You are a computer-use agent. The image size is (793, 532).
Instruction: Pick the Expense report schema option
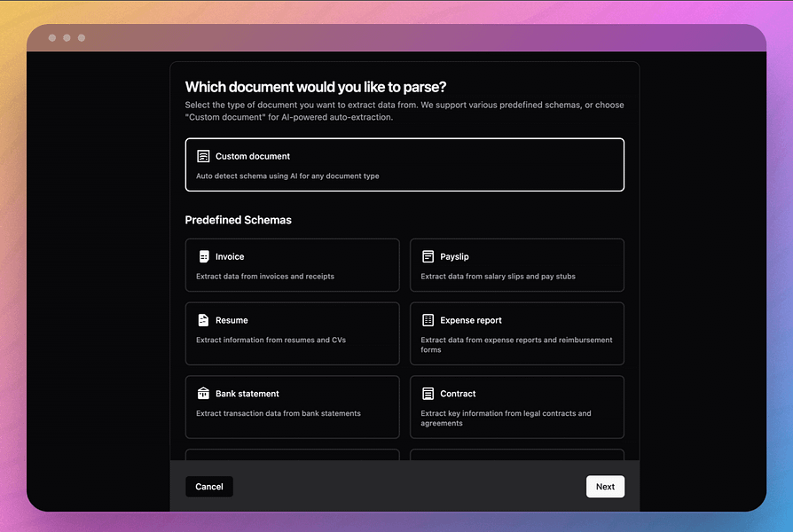[x=517, y=333]
